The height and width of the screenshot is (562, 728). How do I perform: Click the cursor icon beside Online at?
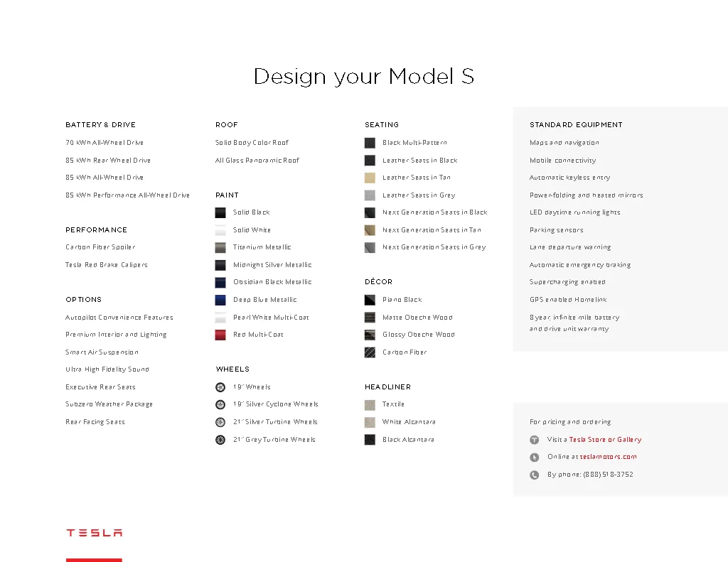(x=535, y=457)
